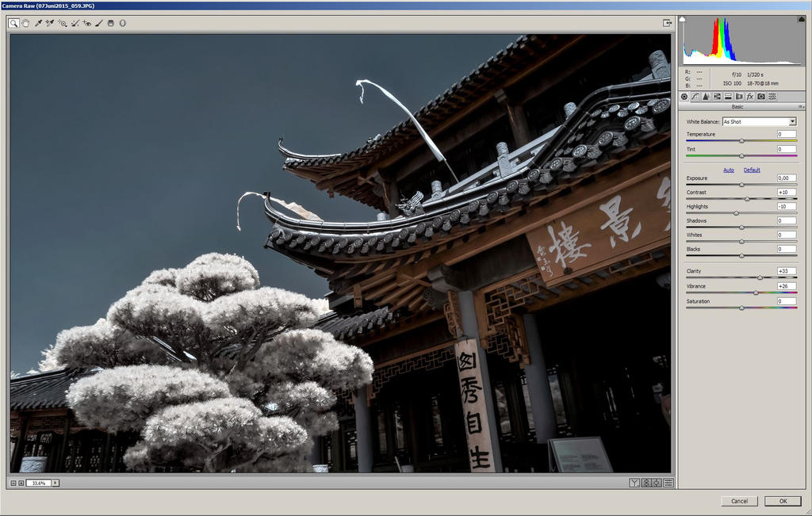Toggle the shadow clipping warning on histogram

(682, 18)
